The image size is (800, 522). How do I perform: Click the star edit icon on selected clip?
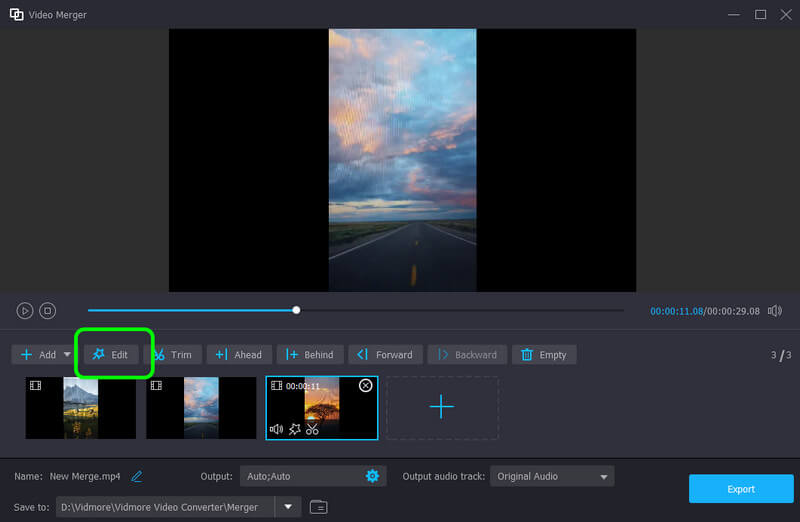coord(294,429)
